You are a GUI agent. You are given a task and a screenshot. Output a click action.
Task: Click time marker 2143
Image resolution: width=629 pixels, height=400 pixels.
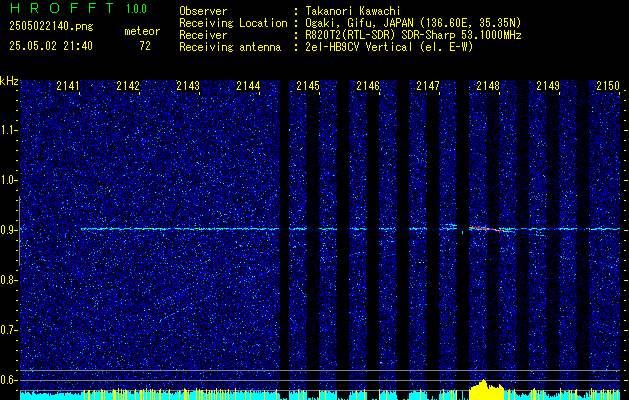[188, 86]
